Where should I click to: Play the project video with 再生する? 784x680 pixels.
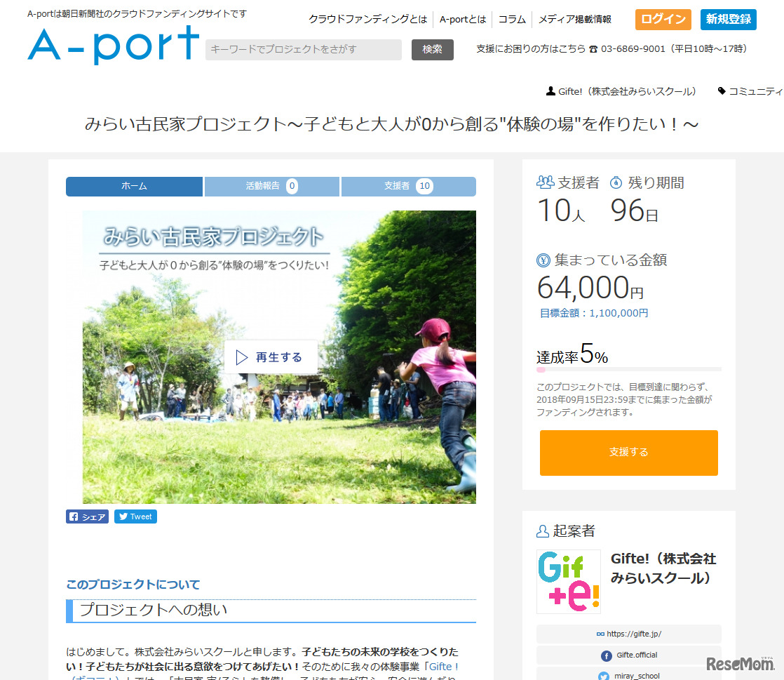pos(271,356)
